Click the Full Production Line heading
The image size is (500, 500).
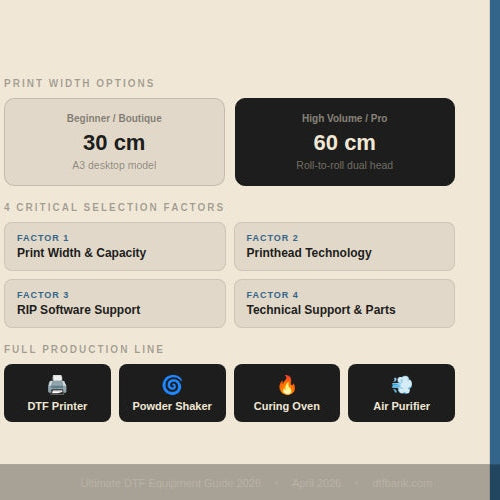pyautogui.click(x=84, y=349)
